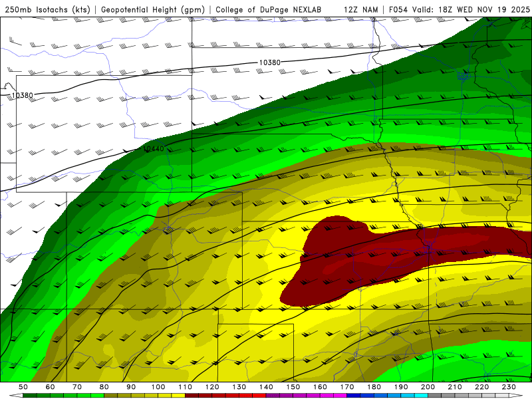The height and width of the screenshot is (399, 532).
Task: Click the 130 value on the color scale
Action: [x=239, y=387]
